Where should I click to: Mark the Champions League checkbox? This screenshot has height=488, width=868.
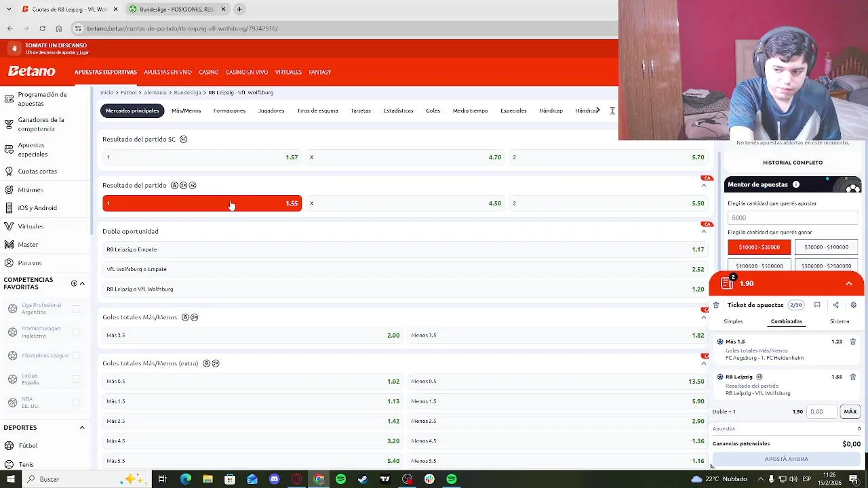click(x=76, y=355)
